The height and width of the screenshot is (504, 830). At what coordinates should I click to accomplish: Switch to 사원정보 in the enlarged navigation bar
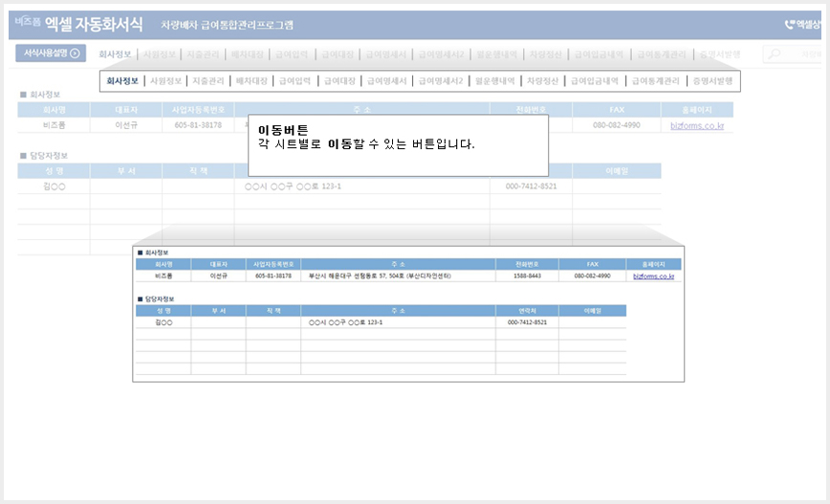(165, 81)
